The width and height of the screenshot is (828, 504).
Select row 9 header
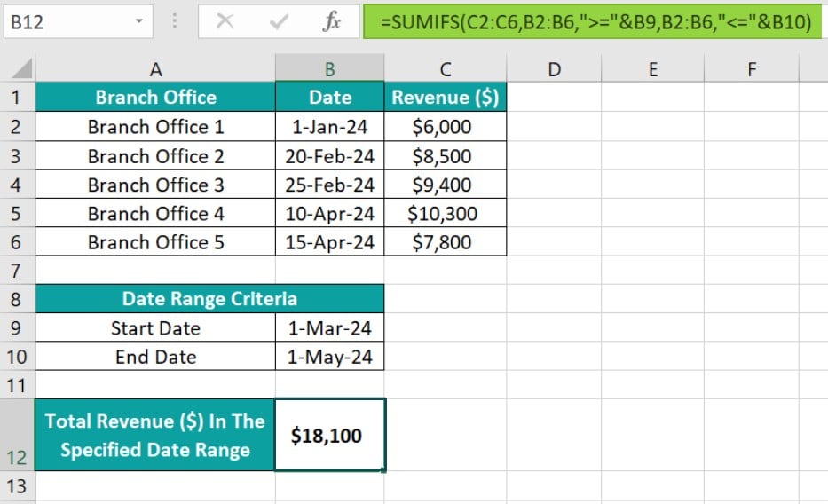pos(17,327)
